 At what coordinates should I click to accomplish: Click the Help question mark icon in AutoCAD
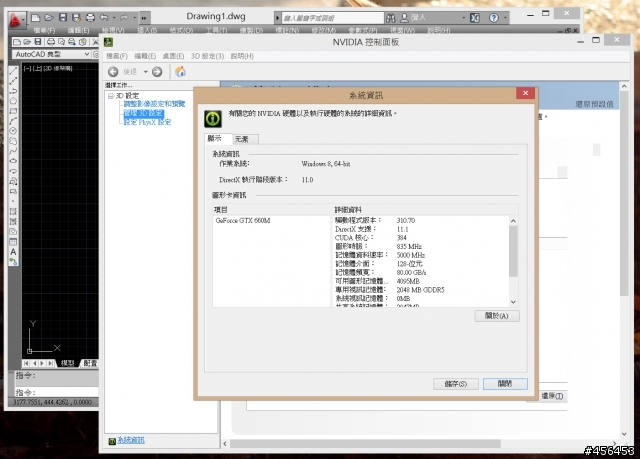[x=494, y=18]
